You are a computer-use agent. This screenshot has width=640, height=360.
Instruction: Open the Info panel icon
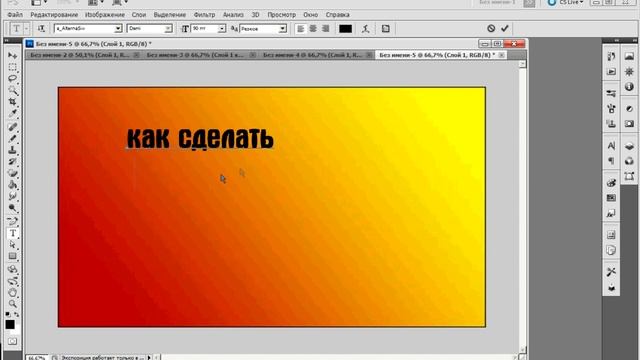click(x=629, y=87)
